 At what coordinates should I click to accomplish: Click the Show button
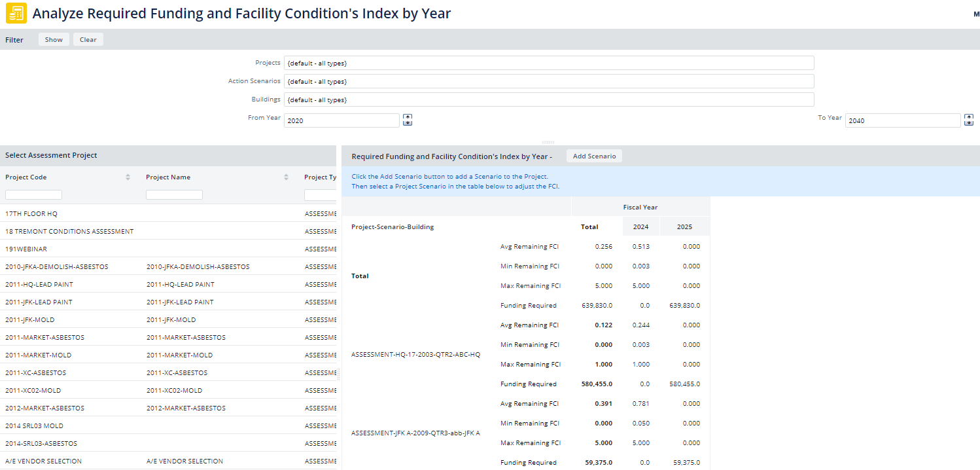coord(54,39)
